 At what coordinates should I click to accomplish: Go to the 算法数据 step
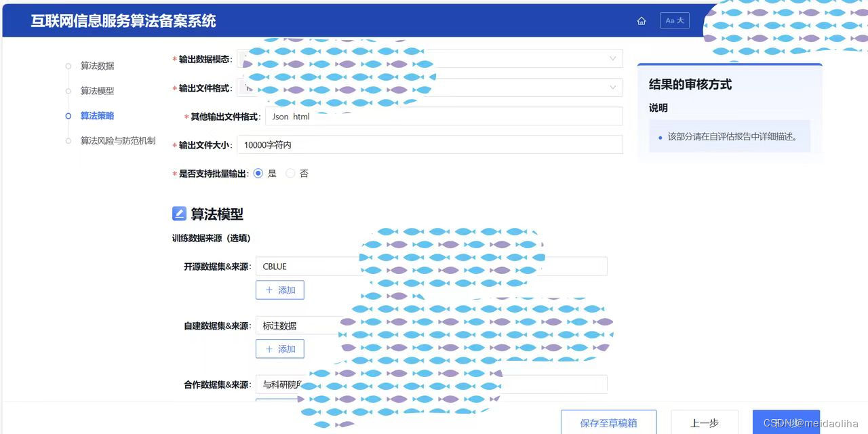point(97,66)
